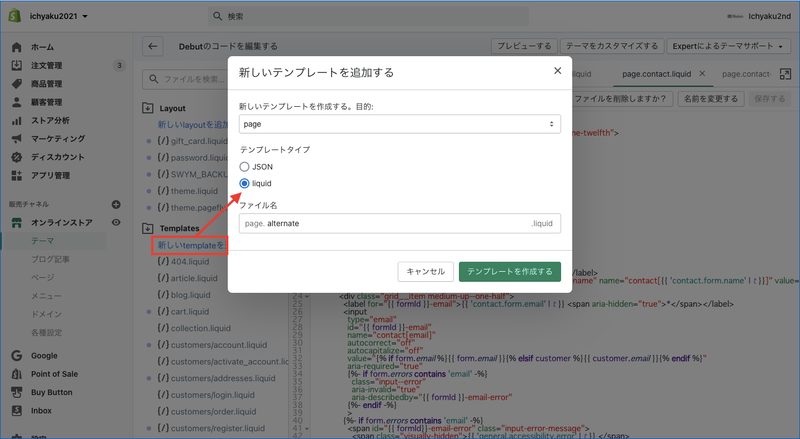Switch to page.contact.liquid tab

click(656, 74)
